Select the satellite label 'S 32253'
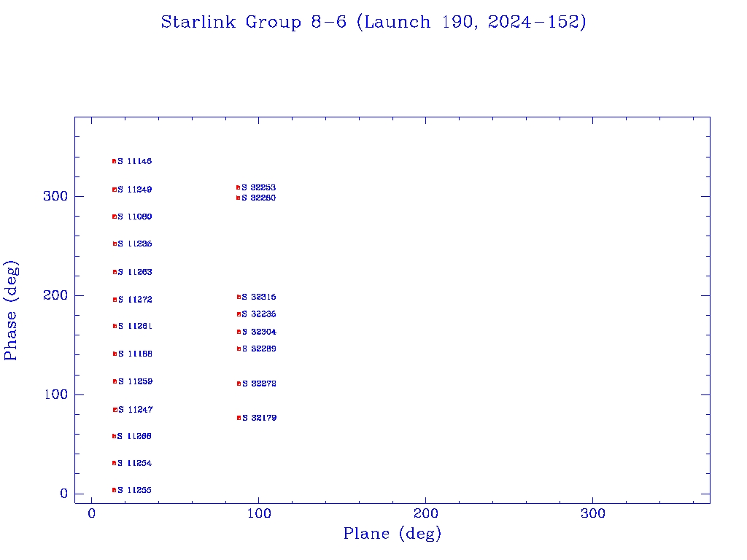Screen dimensions: 747x560 pyautogui.click(x=259, y=187)
